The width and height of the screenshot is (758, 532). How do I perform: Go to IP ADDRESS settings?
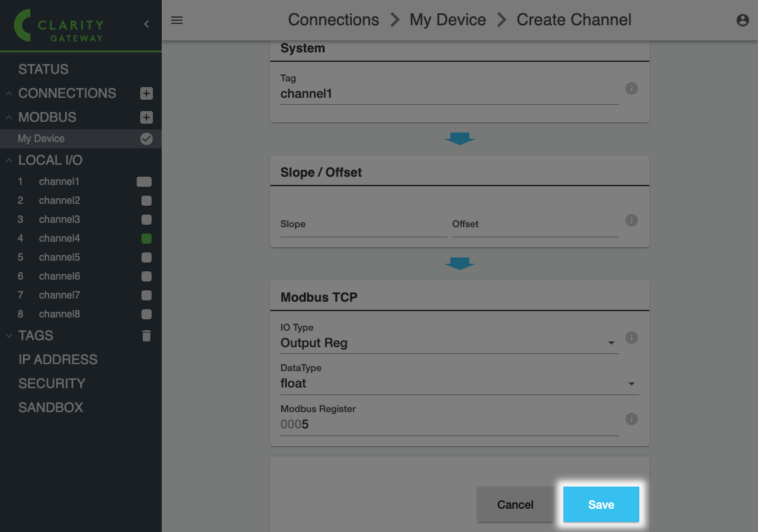58,360
